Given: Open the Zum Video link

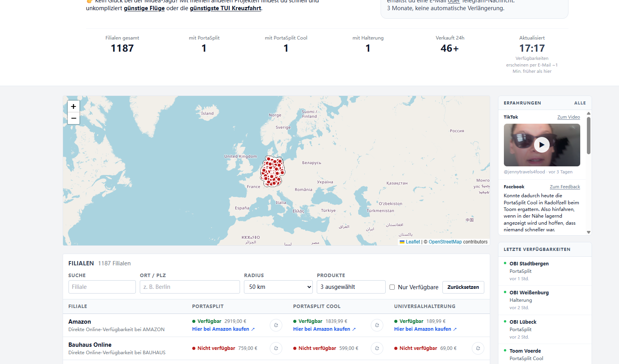Looking at the screenshot, I should coord(568,117).
